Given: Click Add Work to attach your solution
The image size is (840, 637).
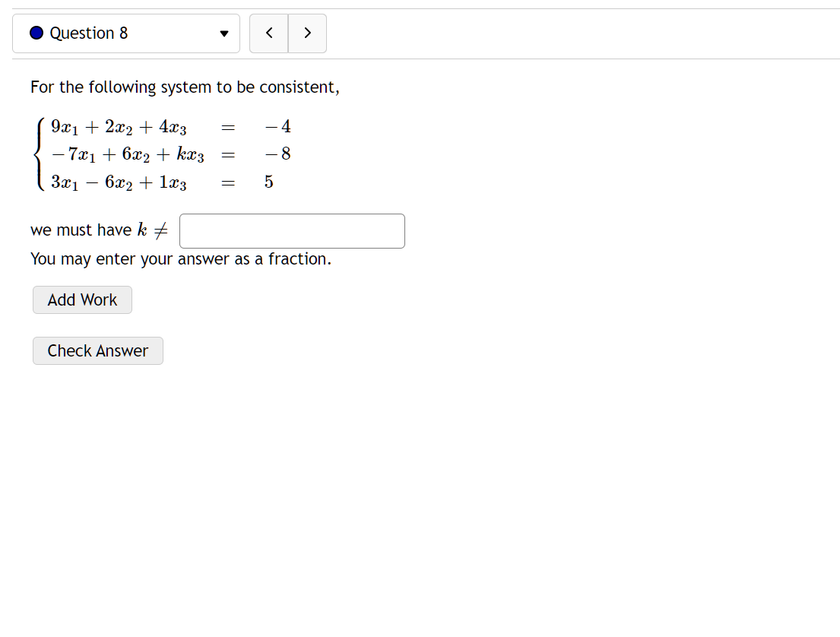Looking at the screenshot, I should (x=81, y=299).
